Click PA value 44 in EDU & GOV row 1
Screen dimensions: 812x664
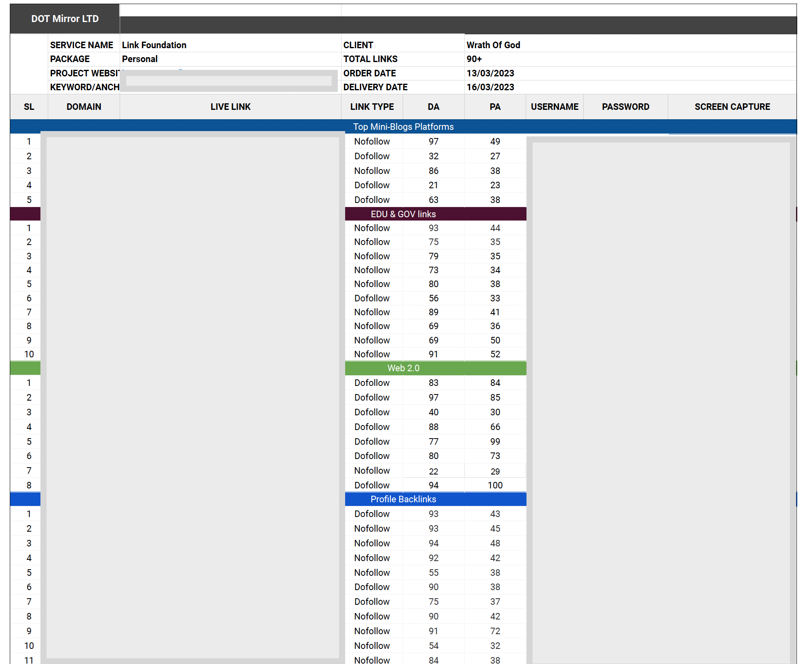(x=495, y=228)
